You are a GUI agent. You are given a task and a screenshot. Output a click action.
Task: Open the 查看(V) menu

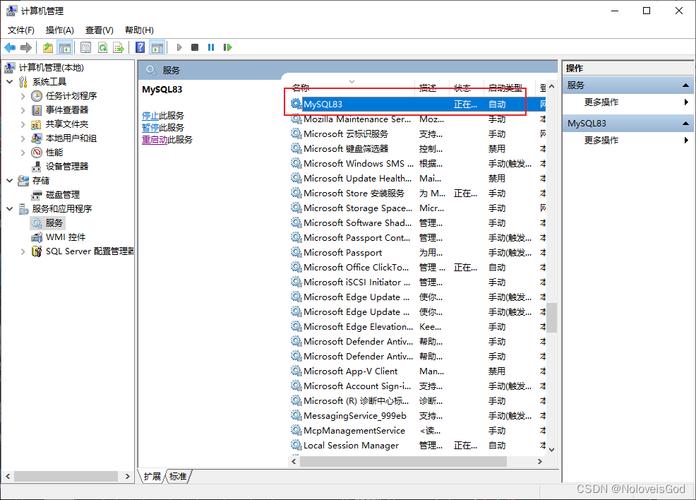tap(99, 30)
